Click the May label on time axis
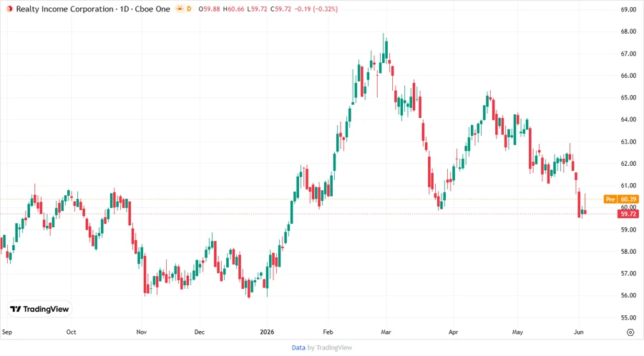644x356 pixels. pyautogui.click(x=517, y=332)
